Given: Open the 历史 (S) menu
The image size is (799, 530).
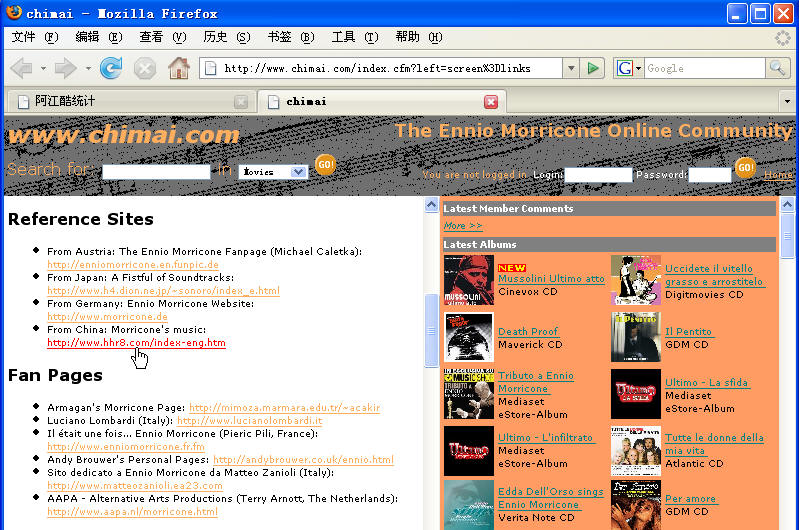Looking at the screenshot, I should pos(227,37).
